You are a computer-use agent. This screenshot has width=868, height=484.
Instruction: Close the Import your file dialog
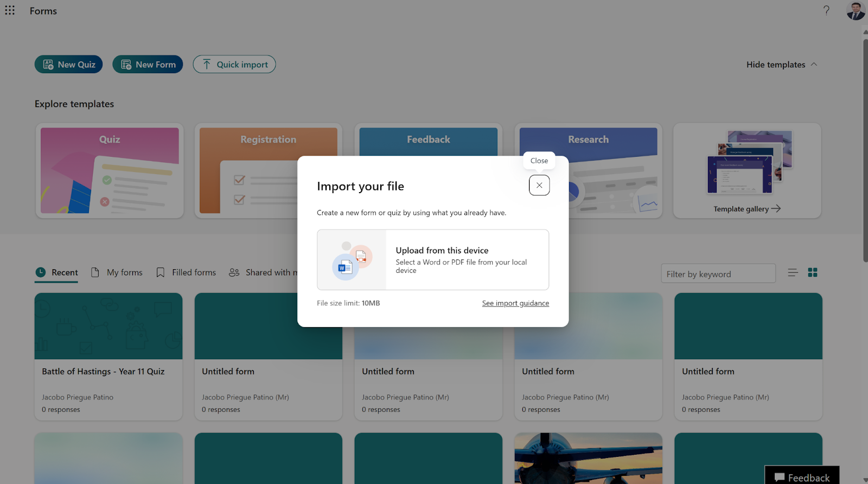(x=539, y=185)
